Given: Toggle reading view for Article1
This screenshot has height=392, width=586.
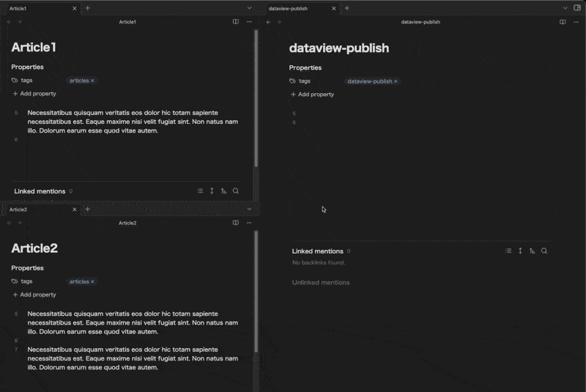Looking at the screenshot, I should 235,22.
